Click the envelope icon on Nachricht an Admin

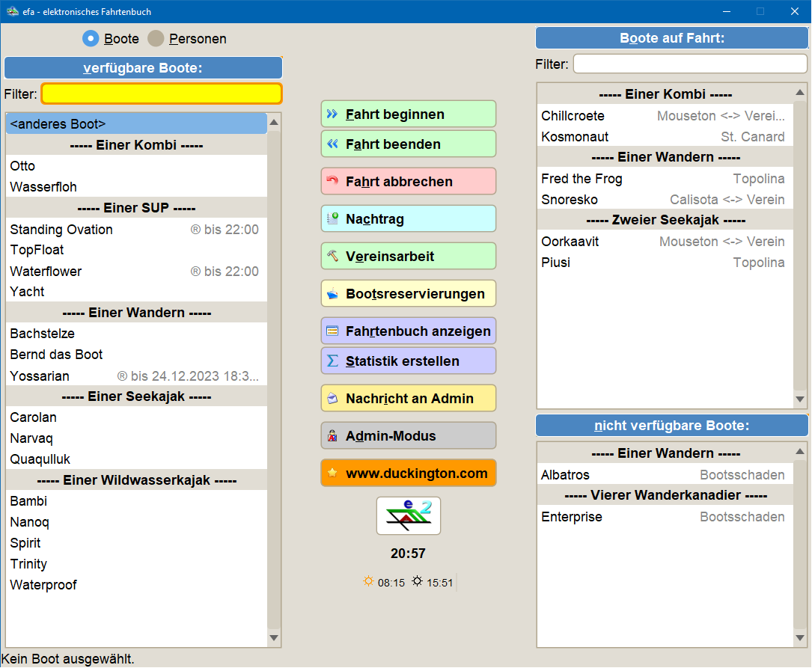coord(332,398)
